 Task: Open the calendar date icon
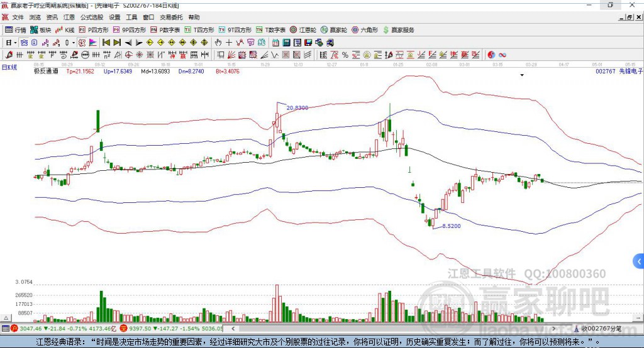tap(275, 43)
